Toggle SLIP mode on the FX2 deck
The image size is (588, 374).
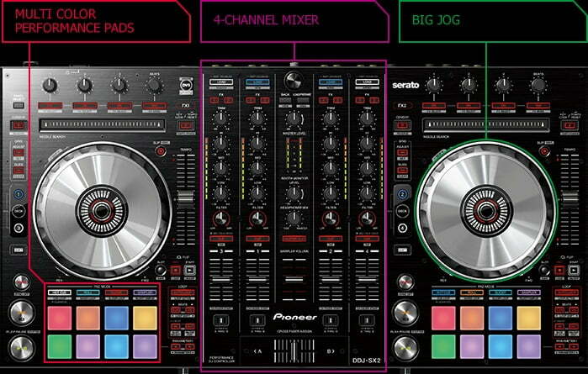point(544,151)
